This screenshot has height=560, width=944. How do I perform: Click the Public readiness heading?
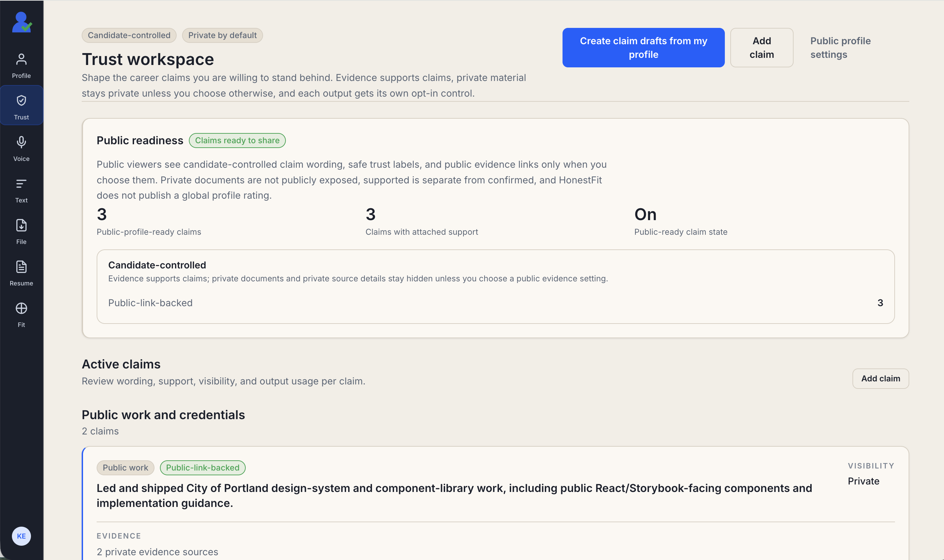[x=140, y=141]
